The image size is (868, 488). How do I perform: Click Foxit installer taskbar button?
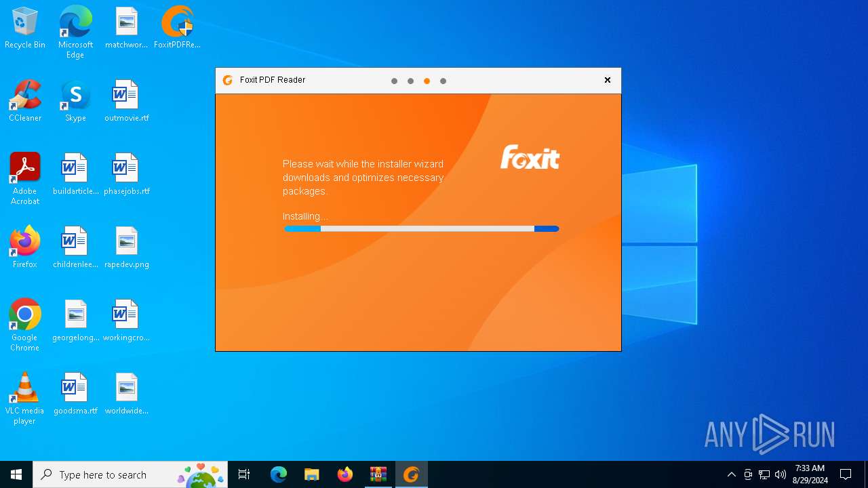[x=412, y=474]
